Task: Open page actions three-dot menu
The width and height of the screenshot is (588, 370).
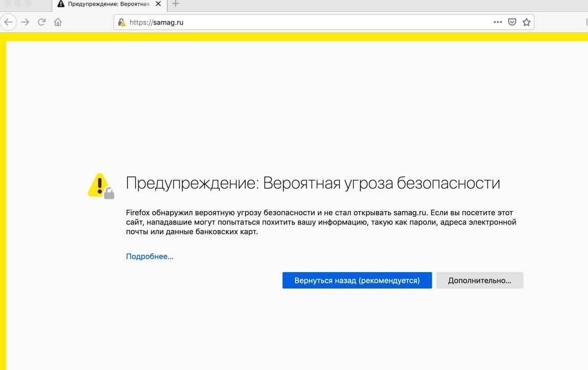Action: [498, 22]
